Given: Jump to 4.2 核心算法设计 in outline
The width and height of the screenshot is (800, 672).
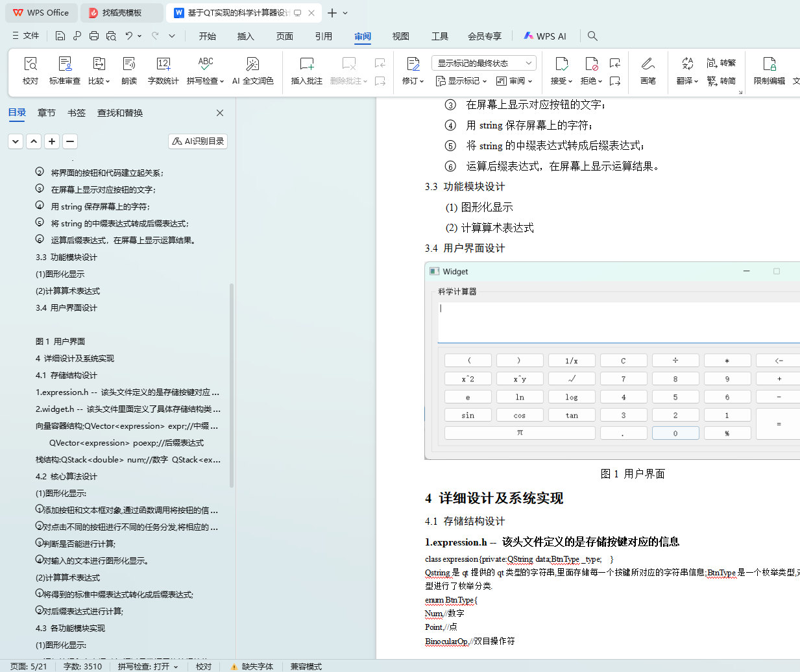Looking at the screenshot, I should [x=66, y=476].
